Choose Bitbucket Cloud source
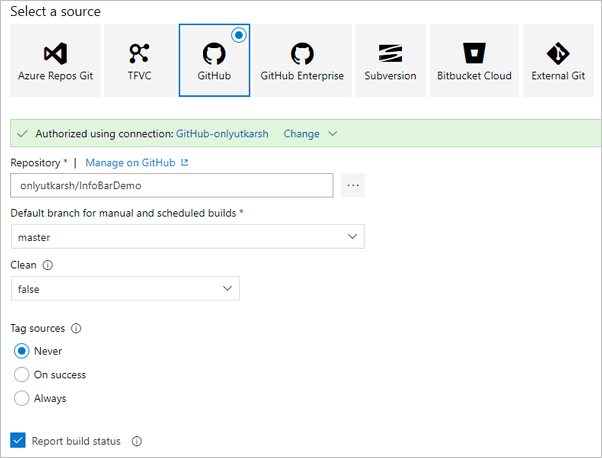The width and height of the screenshot is (602, 458). [x=474, y=61]
